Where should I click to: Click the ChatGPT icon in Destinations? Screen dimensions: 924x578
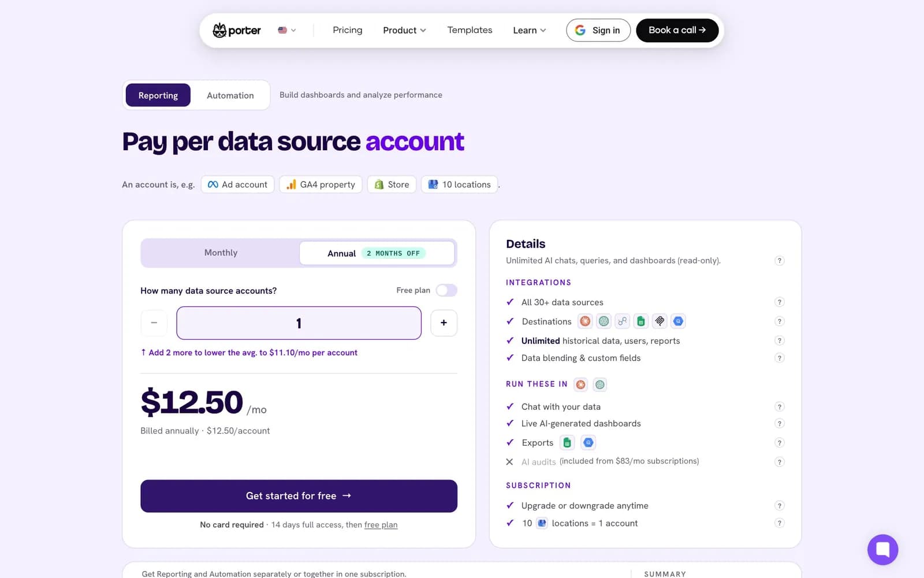[603, 321]
